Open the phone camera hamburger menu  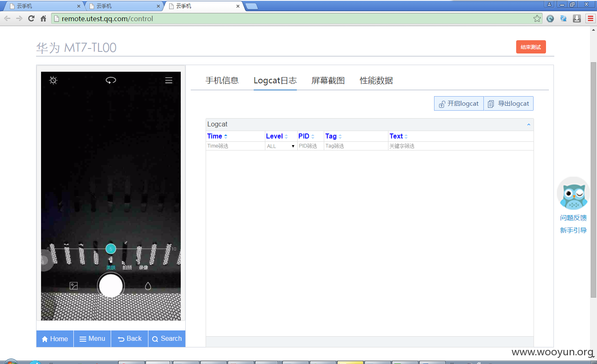(x=169, y=80)
